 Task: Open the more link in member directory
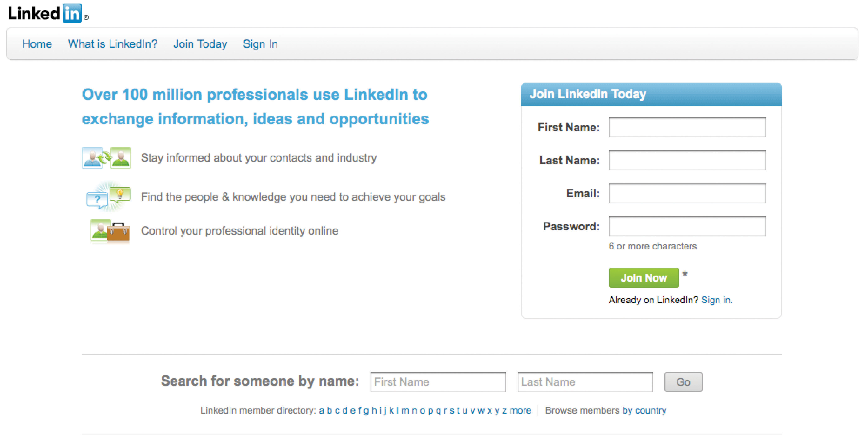coord(520,410)
